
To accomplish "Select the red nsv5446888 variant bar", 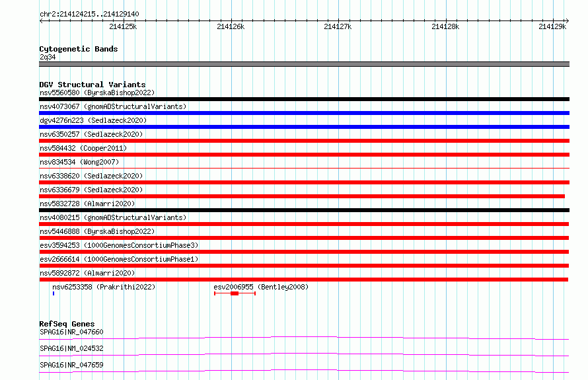I will [304, 238].
